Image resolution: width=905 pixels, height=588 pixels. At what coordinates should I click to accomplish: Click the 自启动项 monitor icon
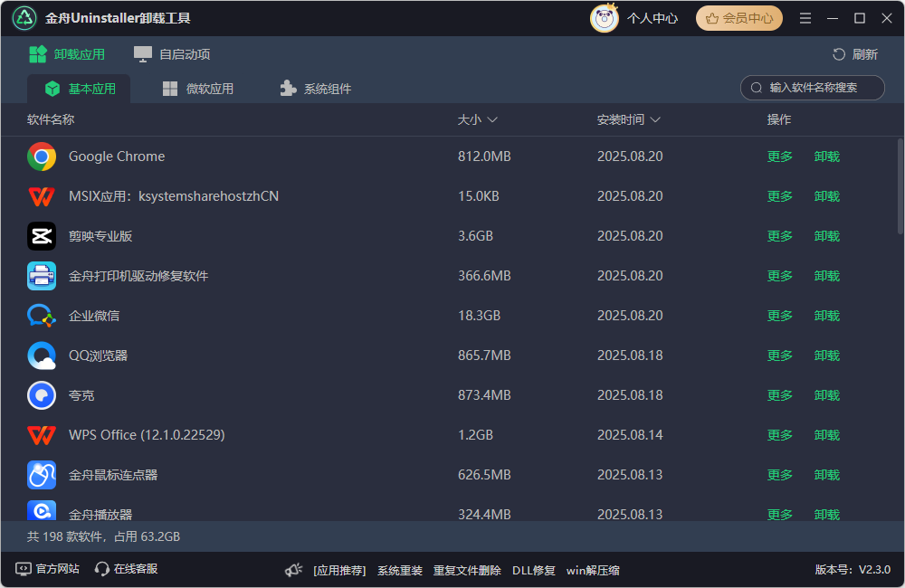click(143, 54)
